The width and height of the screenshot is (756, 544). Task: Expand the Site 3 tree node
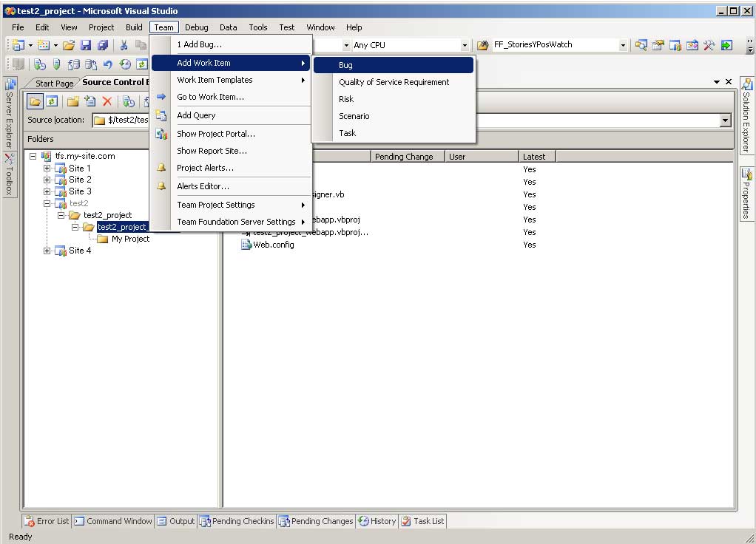click(47, 191)
